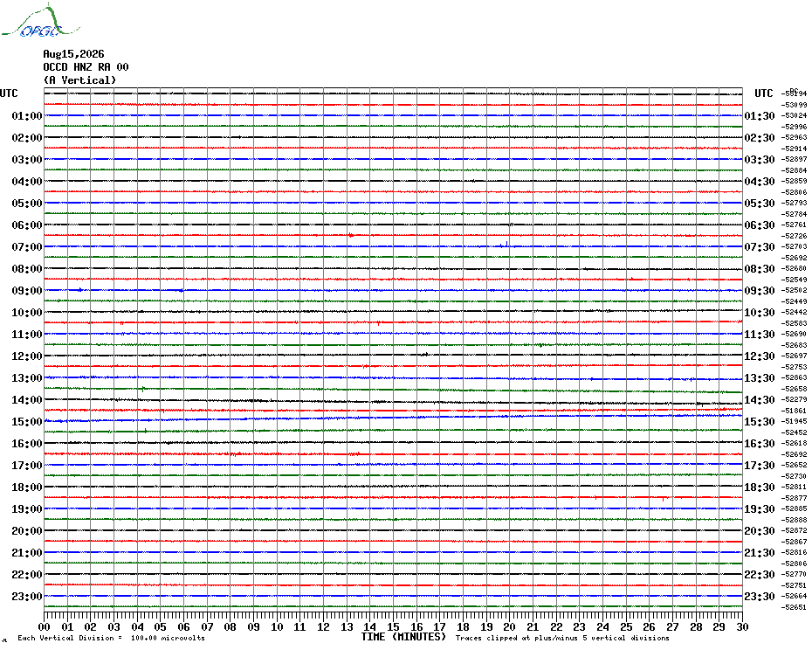Select the TIME (MINUTES) axis title
Image resolution: width=812 pixels, height=650 pixels.
403,637
